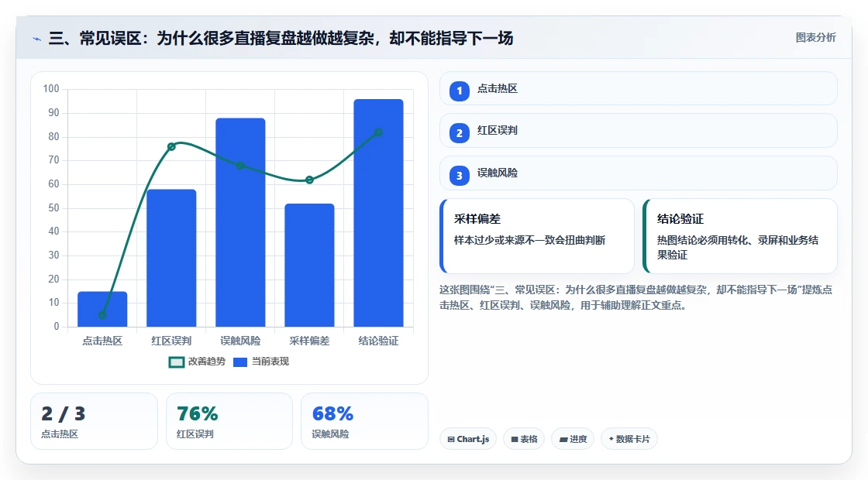Click the x-axis label 红区误判
Image resolution: width=868 pixels, height=480 pixels.
tap(171, 341)
